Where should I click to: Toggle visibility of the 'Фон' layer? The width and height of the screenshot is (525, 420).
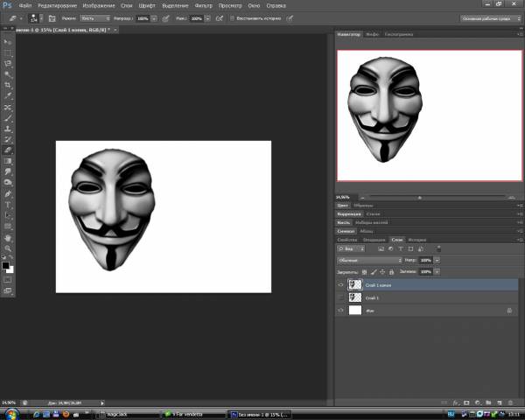click(341, 310)
